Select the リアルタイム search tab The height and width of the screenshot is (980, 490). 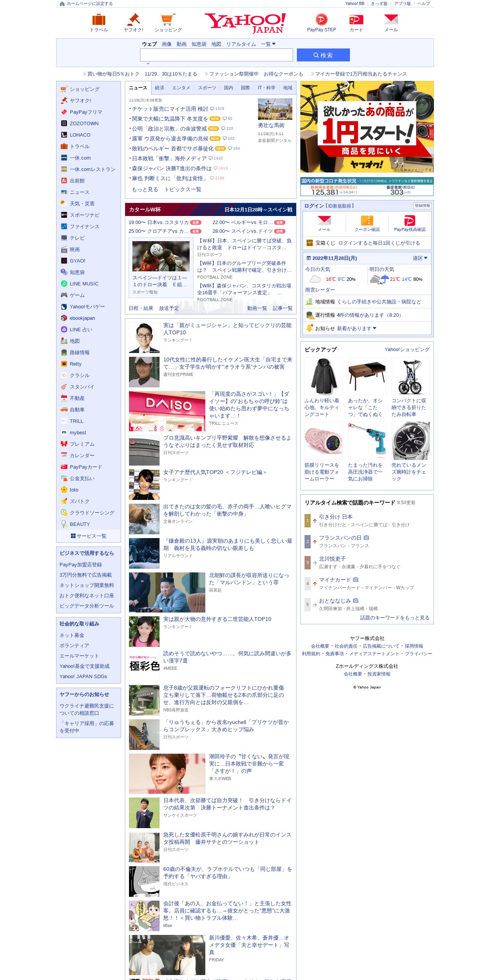tap(241, 44)
